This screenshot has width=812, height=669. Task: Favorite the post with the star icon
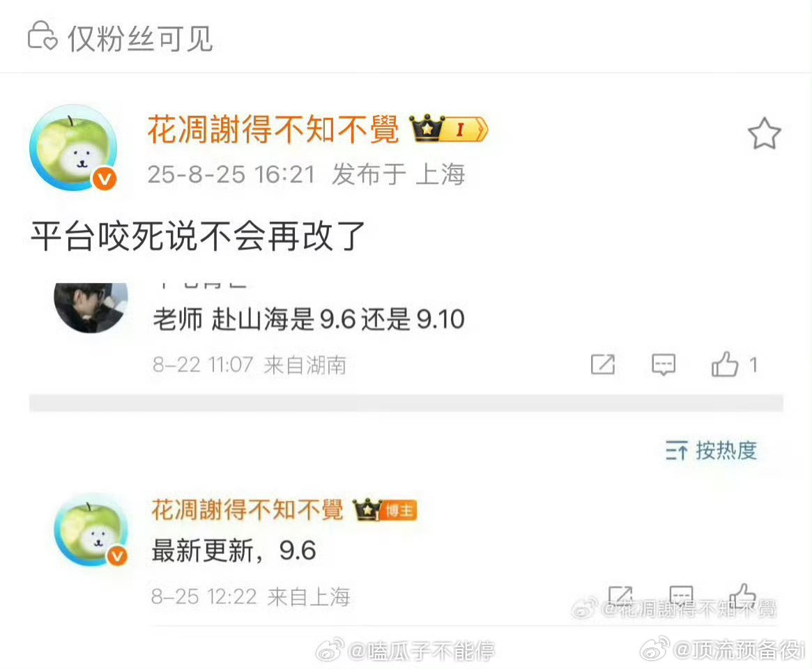coord(764,133)
